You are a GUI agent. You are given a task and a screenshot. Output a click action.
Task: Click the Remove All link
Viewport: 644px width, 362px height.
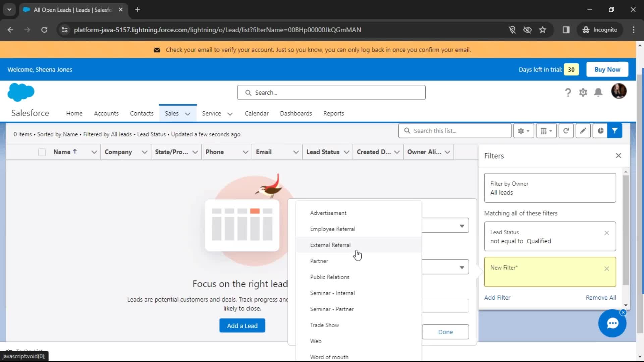coord(601,298)
